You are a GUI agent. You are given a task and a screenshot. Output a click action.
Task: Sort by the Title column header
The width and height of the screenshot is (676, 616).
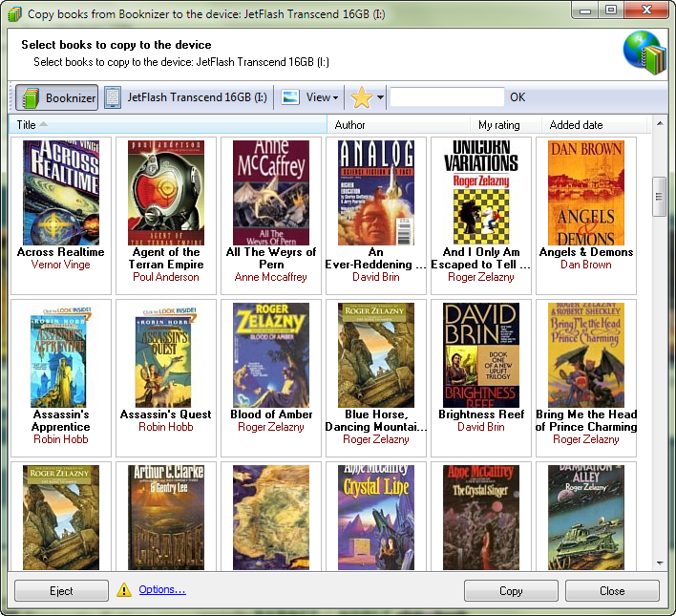coord(168,125)
